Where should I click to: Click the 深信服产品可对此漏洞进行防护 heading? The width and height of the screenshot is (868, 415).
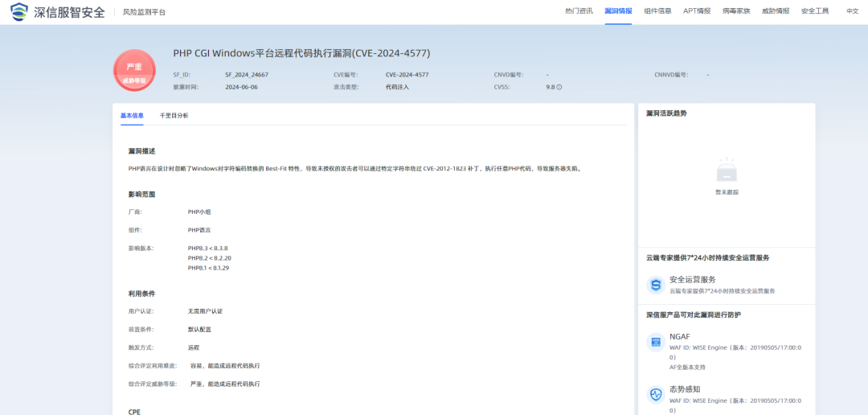(694, 314)
